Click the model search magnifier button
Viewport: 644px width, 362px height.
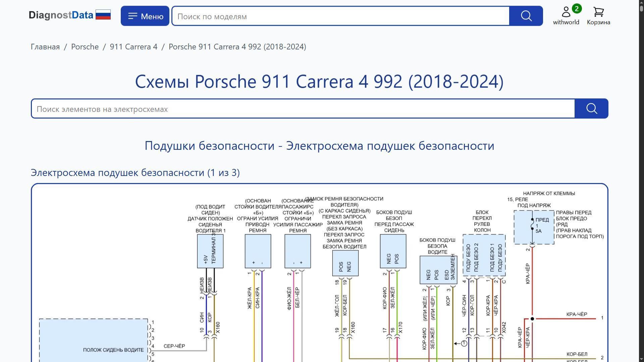click(x=526, y=16)
